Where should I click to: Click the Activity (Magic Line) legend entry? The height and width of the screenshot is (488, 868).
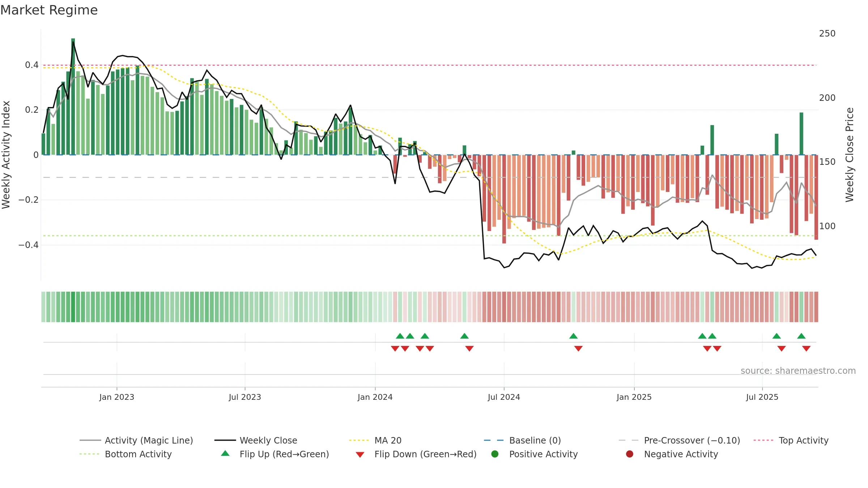tap(136, 440)
